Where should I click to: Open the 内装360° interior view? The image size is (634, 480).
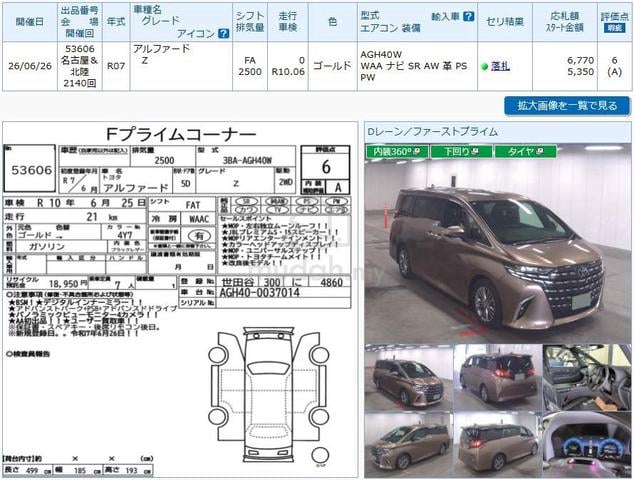[x=396, y=152]
